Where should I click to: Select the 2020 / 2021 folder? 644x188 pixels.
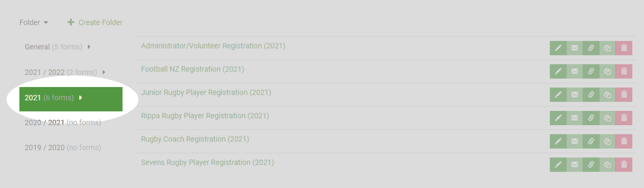pos(63,123)
